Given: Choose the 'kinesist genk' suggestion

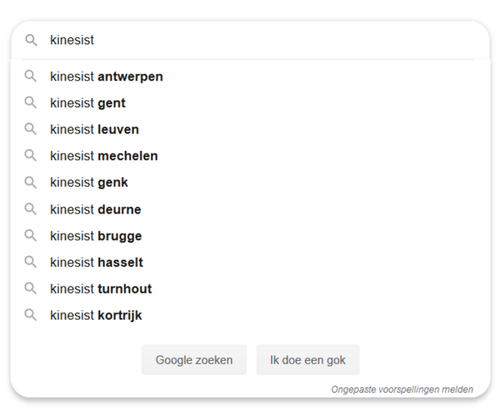Looking at the screenshot, I should click(89, 183).
